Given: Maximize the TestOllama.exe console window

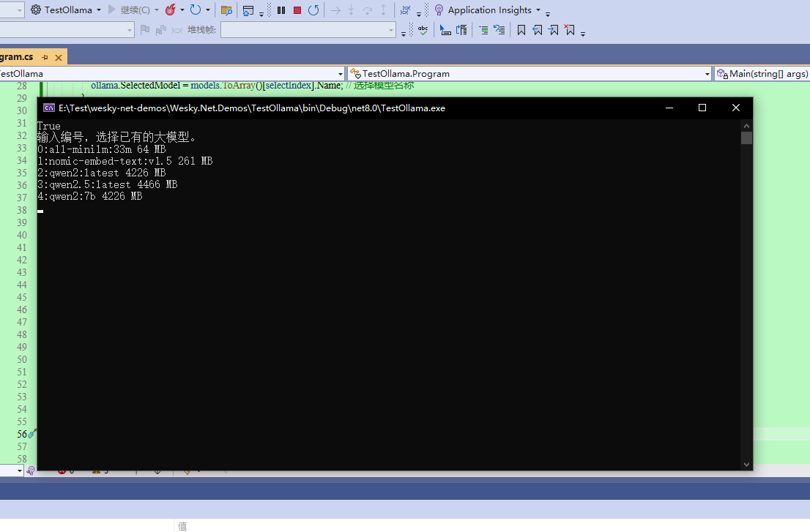Looking at the screenshot, I should 702,108.
